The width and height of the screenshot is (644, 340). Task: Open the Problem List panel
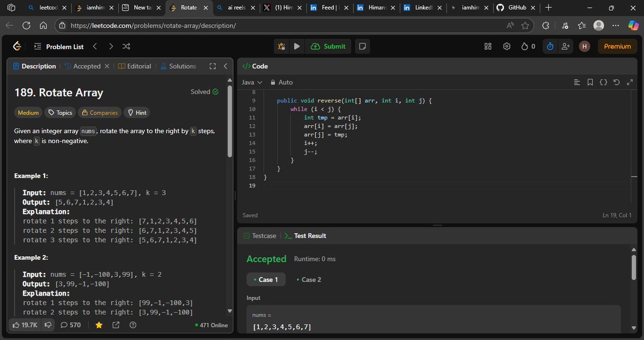[x=58, y=46]
